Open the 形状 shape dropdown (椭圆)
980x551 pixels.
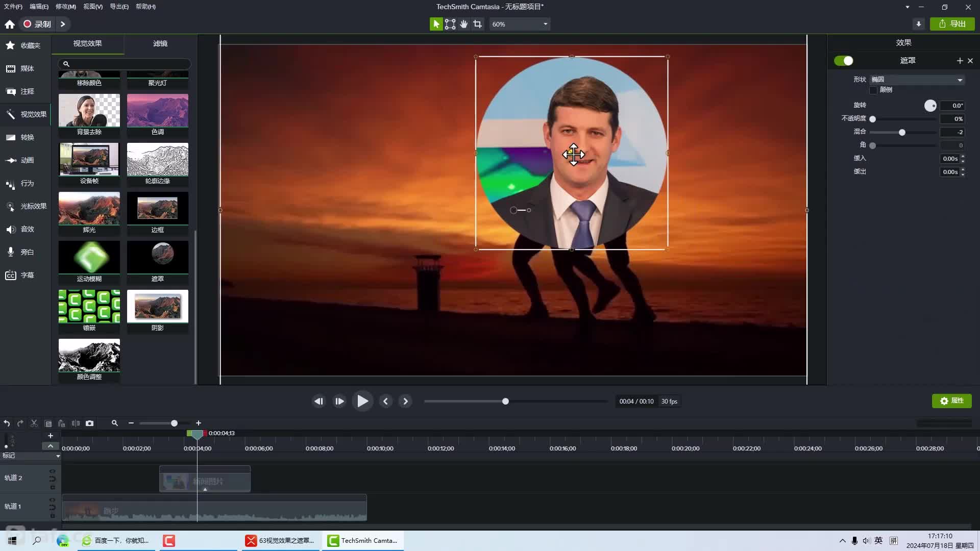(x=917, y=80)
